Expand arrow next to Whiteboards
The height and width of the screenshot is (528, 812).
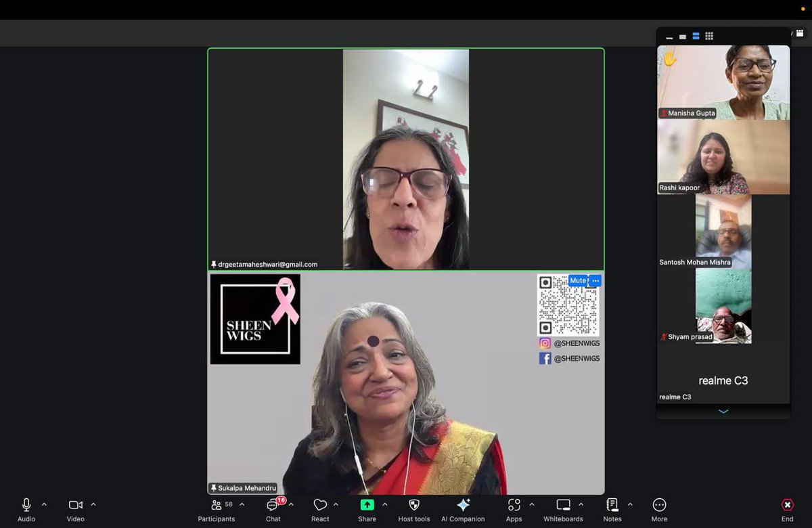[581, 504]
